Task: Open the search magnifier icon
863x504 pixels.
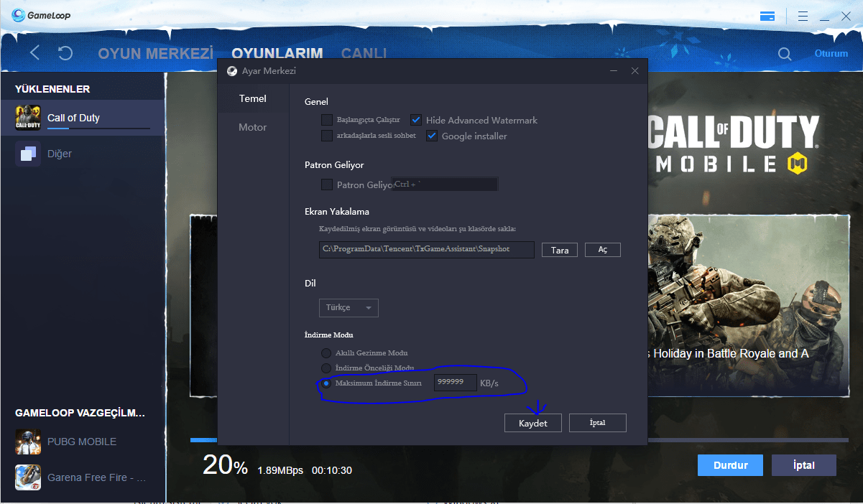Action: point(785,54)
